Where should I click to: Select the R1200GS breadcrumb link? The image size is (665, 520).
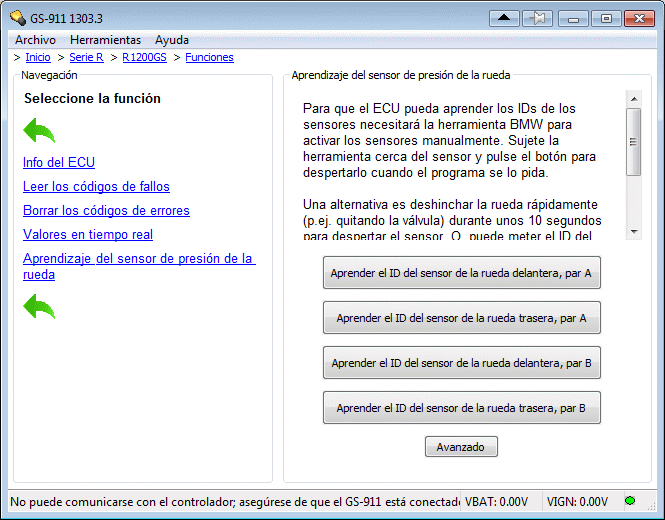coord(145,58)
